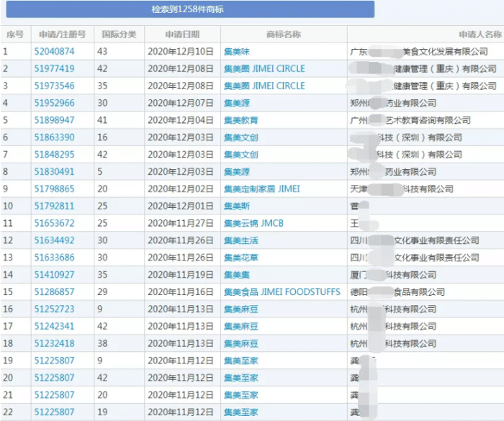
Task: Select class 29 in the 集美食品 row
Action: coord(102,291)
